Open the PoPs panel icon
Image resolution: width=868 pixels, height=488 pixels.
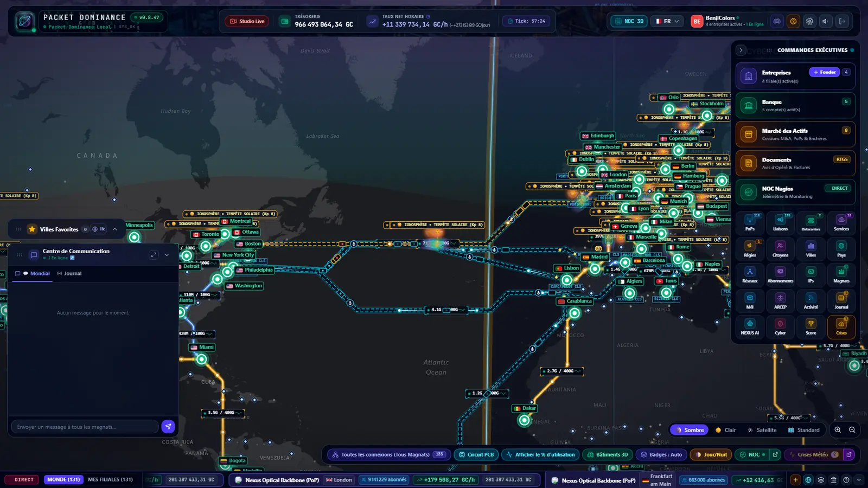click(x=750, y=222)
